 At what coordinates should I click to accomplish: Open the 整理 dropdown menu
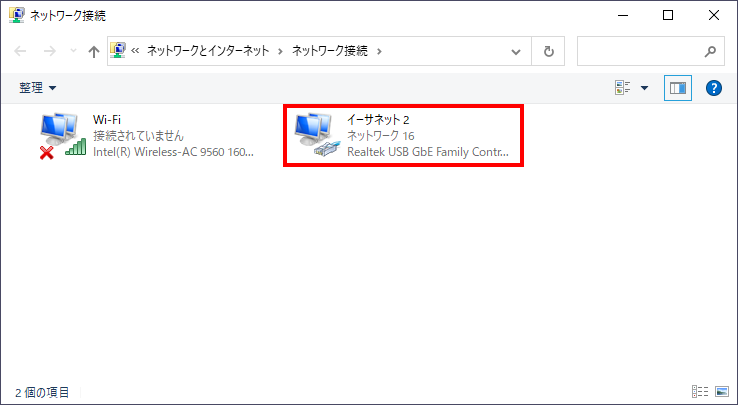38,88
